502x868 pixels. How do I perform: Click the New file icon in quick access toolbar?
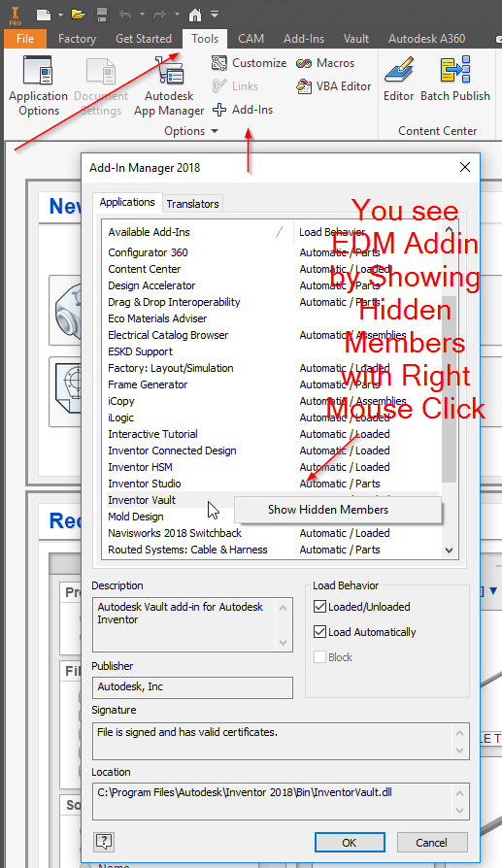pyautogui.click(x=43, y=15)
